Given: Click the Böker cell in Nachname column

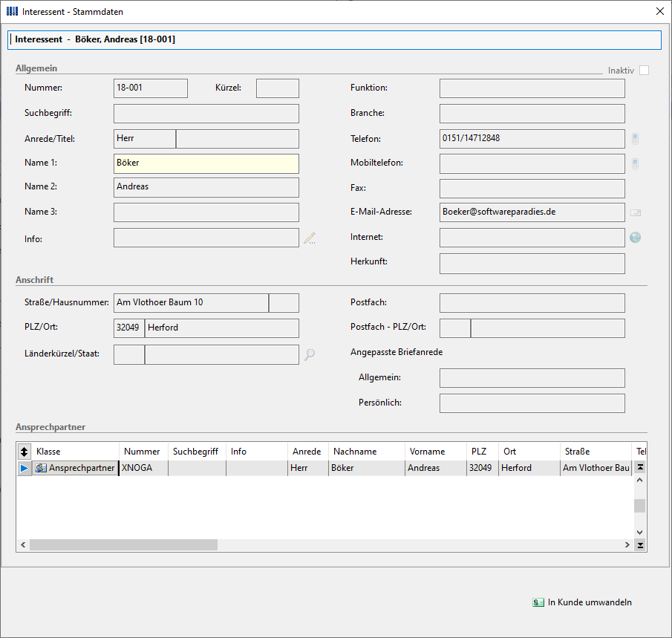Looking at the screenshot, I should pyautogui.click(x=367, y=468).
